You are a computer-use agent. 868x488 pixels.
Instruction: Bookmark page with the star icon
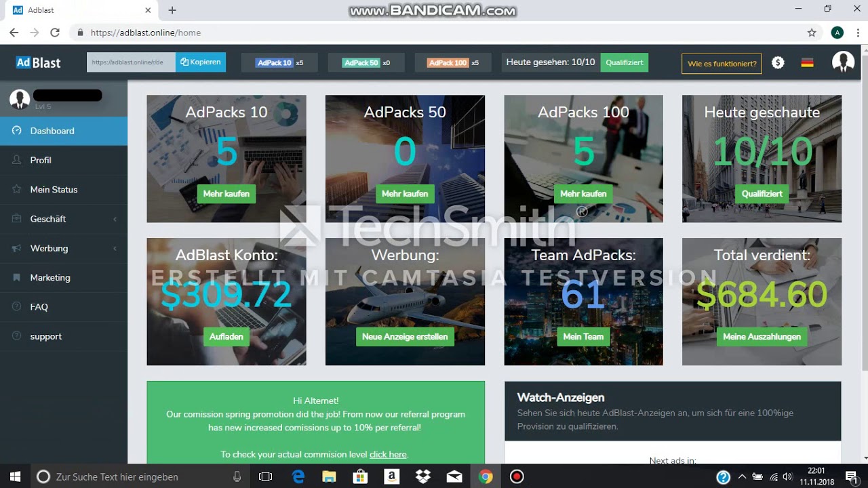click(x=812, y=33)
